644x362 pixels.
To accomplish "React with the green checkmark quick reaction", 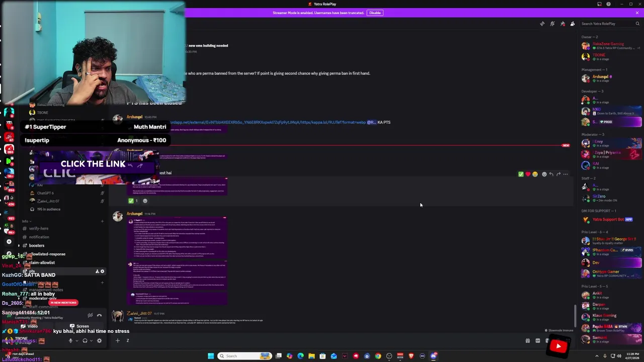I will pos(521,174).
